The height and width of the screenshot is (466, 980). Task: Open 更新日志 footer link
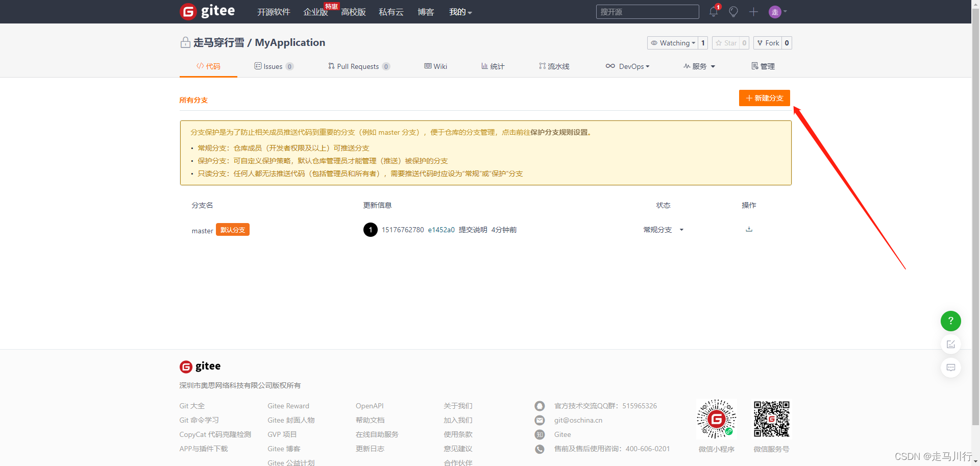[370, 449]
